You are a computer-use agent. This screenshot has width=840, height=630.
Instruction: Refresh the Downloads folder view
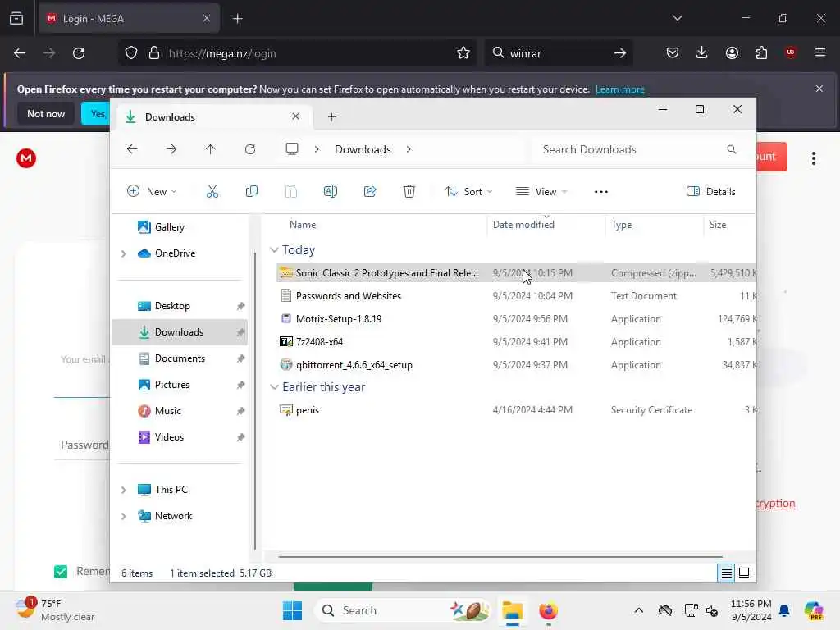250,149
